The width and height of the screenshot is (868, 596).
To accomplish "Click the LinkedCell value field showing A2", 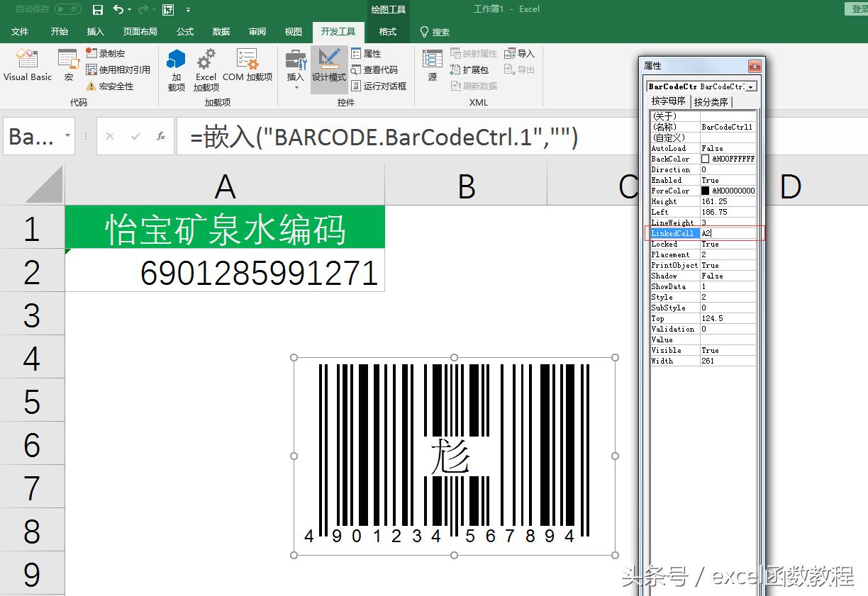I will [727, 233].
